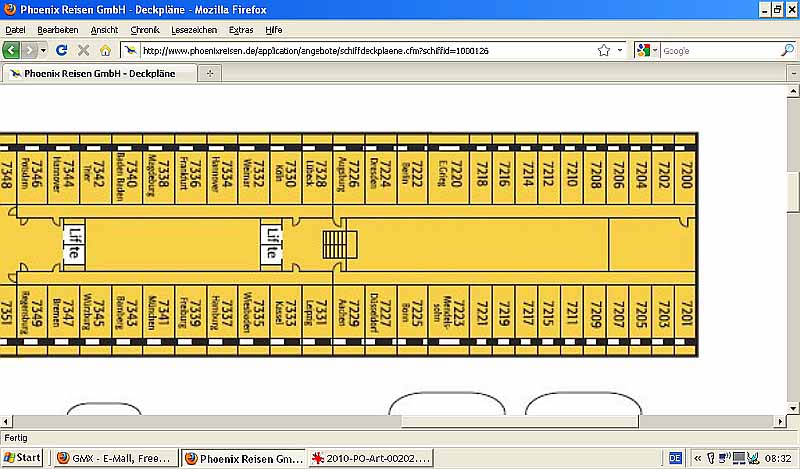The height and width of the screenshot is (469, 800).
Task: Open the history dropdown next to Forward
Action: pos(43,50)
